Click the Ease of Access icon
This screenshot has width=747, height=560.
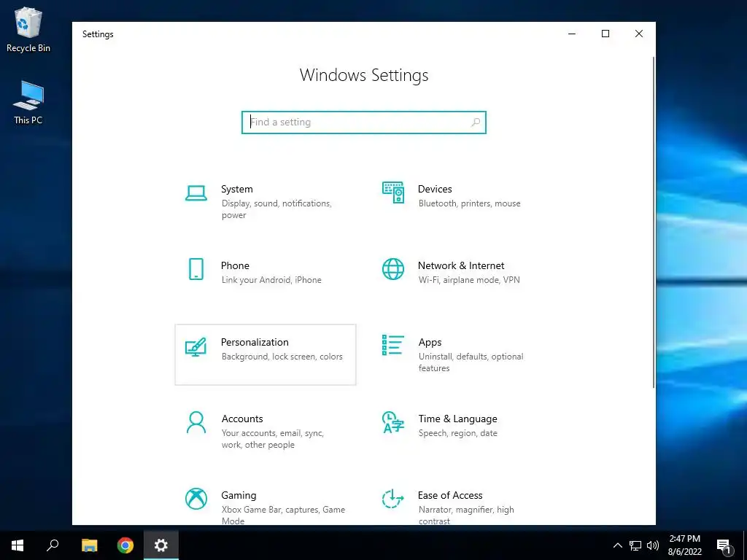(393, 499)
